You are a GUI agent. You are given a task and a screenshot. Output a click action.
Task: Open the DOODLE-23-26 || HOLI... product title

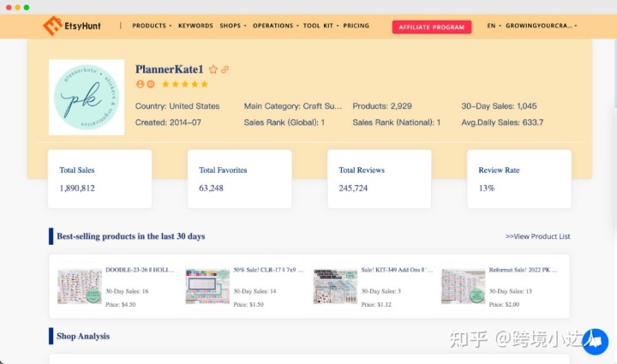tap(140, 270)
